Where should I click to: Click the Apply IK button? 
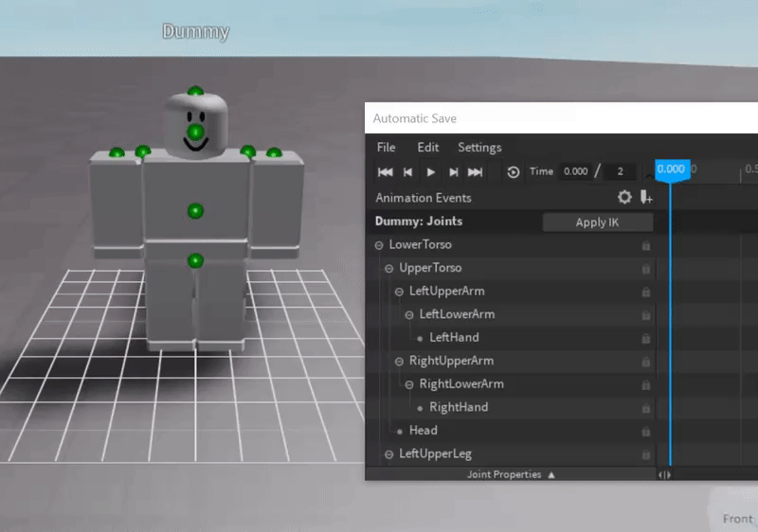coord(598,222)
